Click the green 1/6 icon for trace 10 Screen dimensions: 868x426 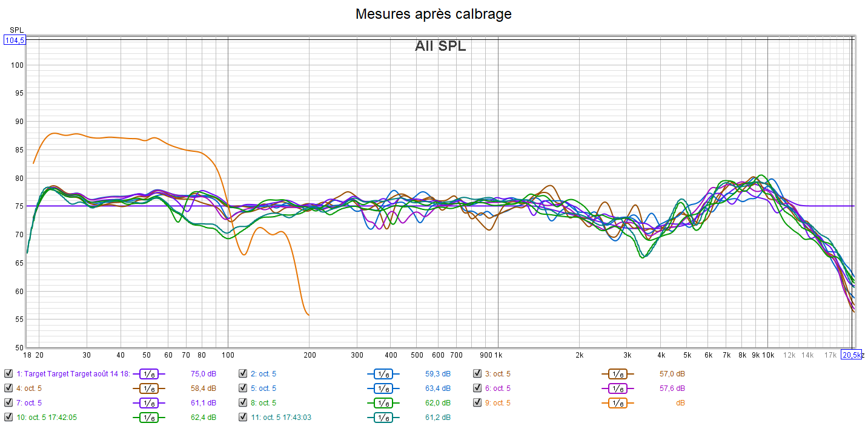[x=149, y=417]
